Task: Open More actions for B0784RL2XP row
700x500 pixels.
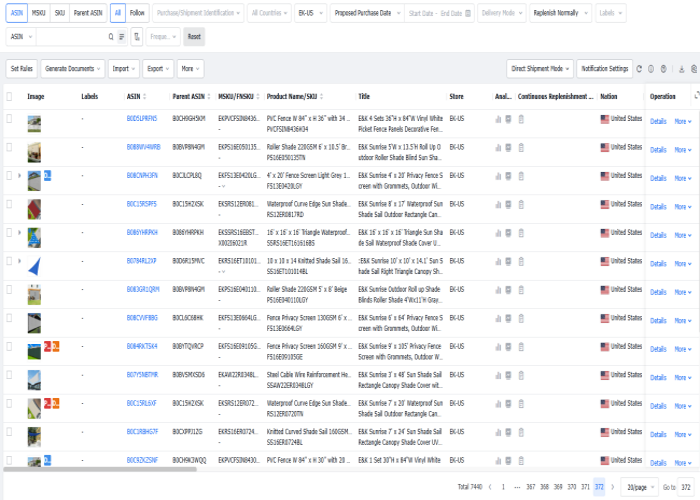Action: (x=683, y=264)
